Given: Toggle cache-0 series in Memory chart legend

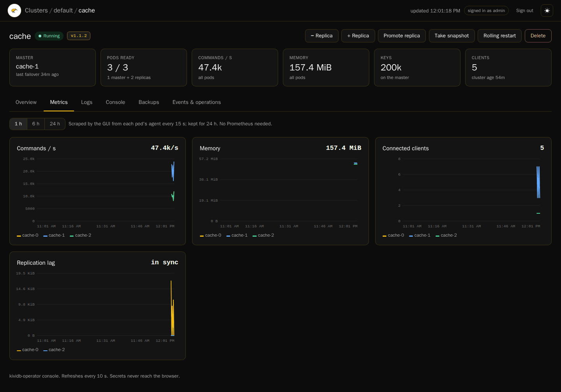Looking at the screenshot, I should click(210, 236).
